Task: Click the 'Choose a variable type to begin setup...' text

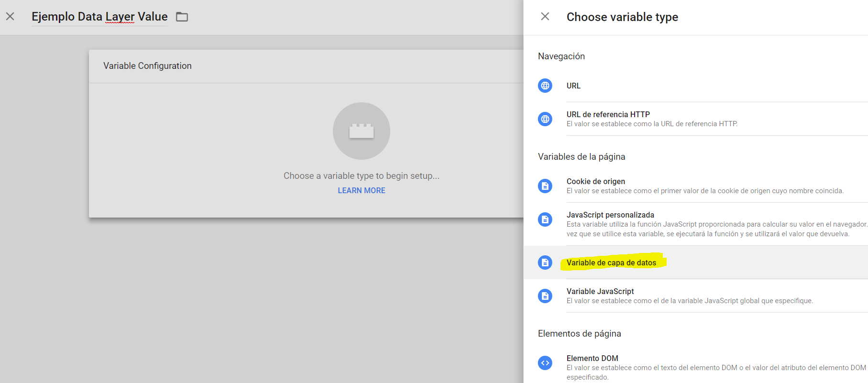Action: click(x=362, y=176)
